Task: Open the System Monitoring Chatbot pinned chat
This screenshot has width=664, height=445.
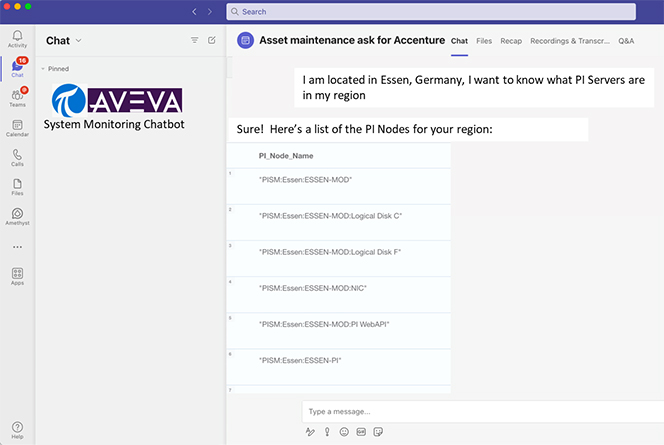Action: coord(114,107)
